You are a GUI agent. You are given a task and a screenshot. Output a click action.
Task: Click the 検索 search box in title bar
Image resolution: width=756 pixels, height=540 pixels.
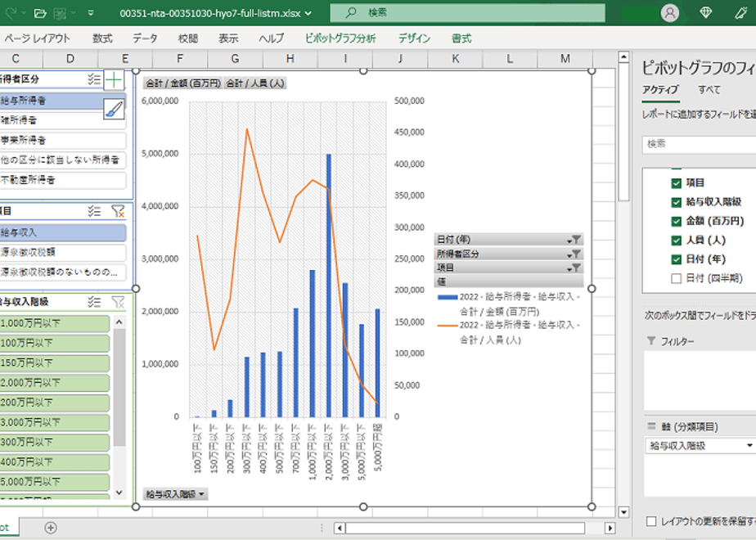click(467, 13)
